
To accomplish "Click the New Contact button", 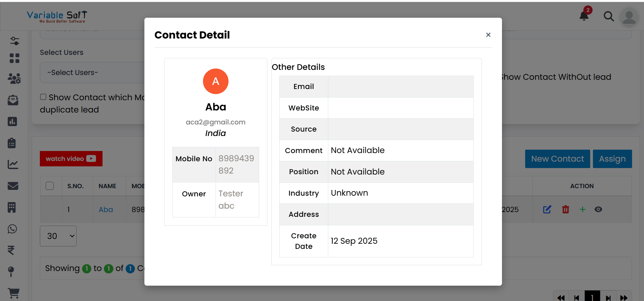I will click(x=557, y=159).
